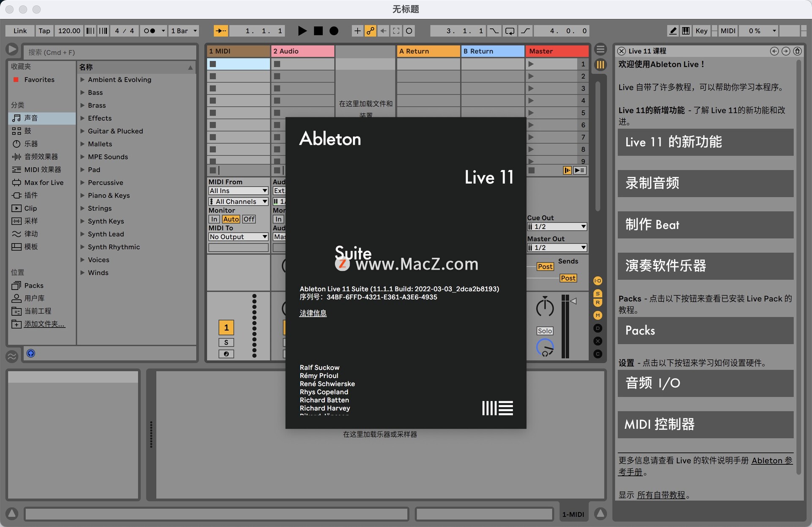The width and height of the screenshot is (812, 527).
Task: Toggle the Follow playback arrow button
Action: click(221, 31)
